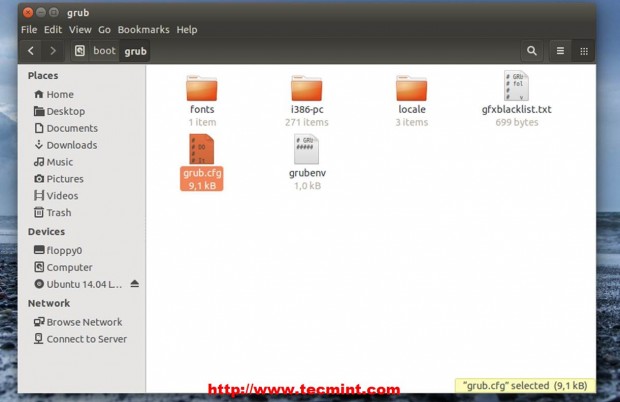Click the 'fonts' folder name

point(202,109)
